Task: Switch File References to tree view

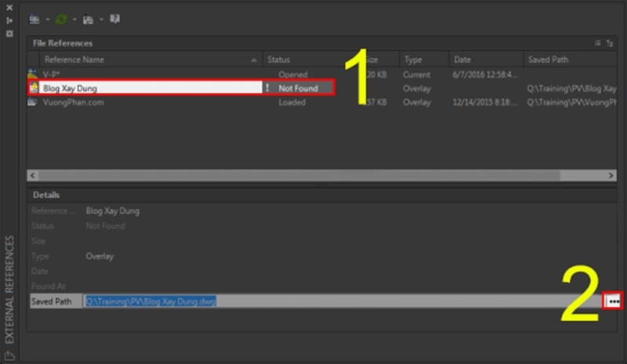Action: coord(610,43)
